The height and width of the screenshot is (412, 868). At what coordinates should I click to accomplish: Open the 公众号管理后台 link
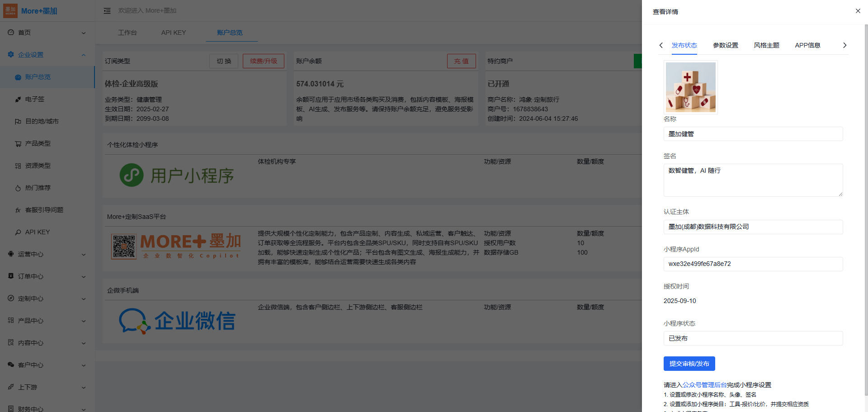(x=704, y=385)
